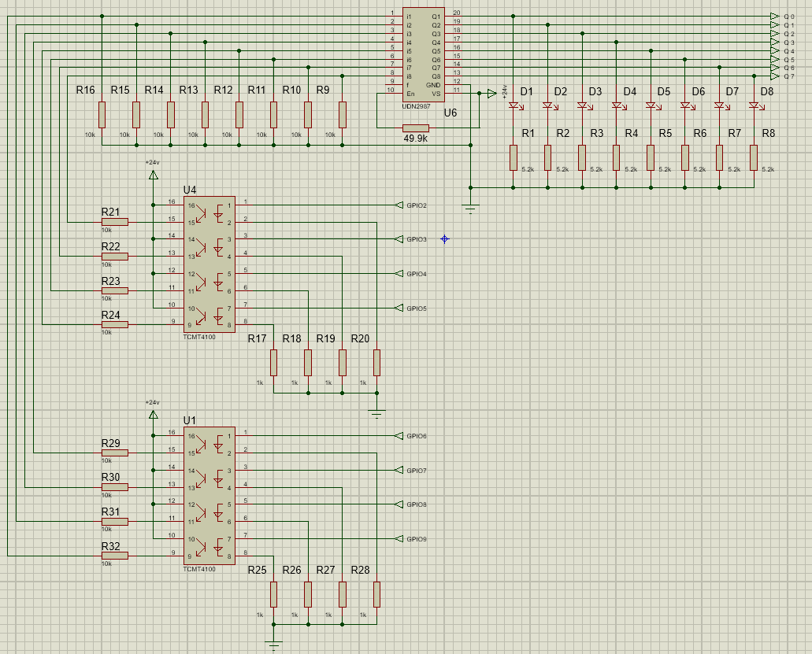The image size is (812, 654).
Task: Click the blue origin marker near GPIO3
Action: (x=444, y=238)
